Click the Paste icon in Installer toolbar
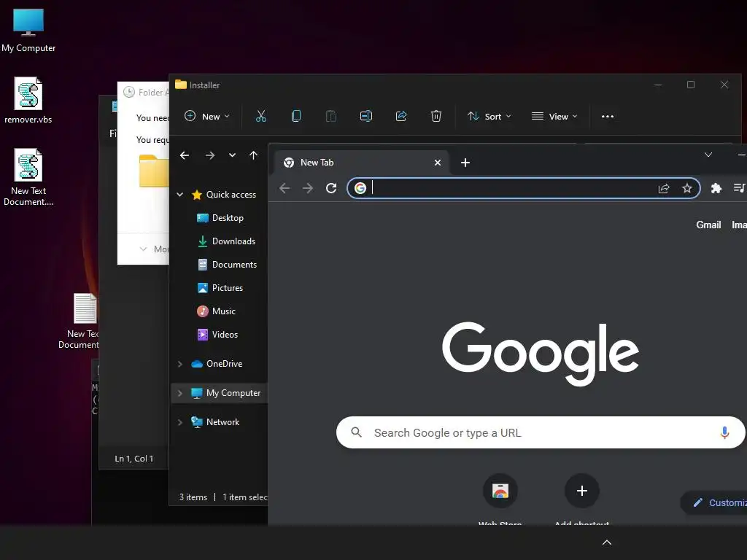Viewport: 747px width, 560px height. (x=330, y=116)
